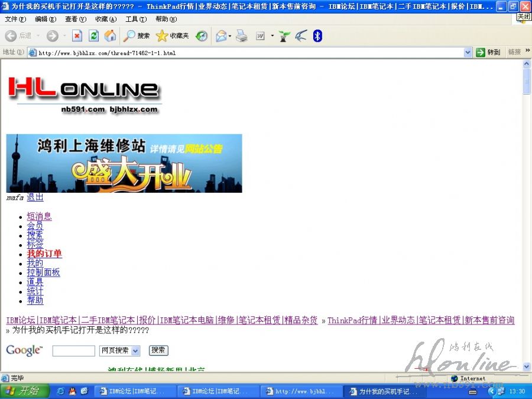Click the Google search text field
Viewport: 532px width, 399px height.
(73, 351)
